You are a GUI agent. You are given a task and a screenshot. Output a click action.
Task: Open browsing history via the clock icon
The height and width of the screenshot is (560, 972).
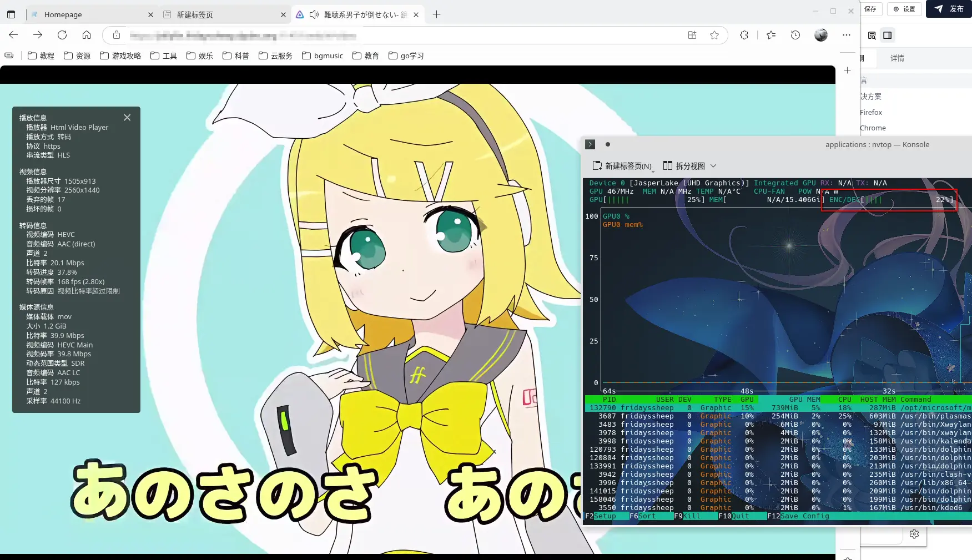795,34
